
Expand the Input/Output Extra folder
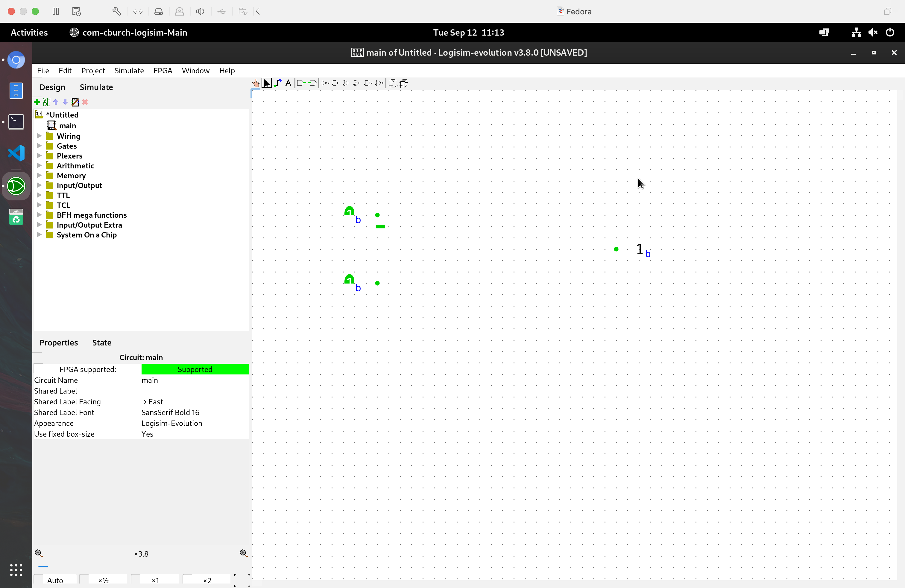[x=39, y=225]
